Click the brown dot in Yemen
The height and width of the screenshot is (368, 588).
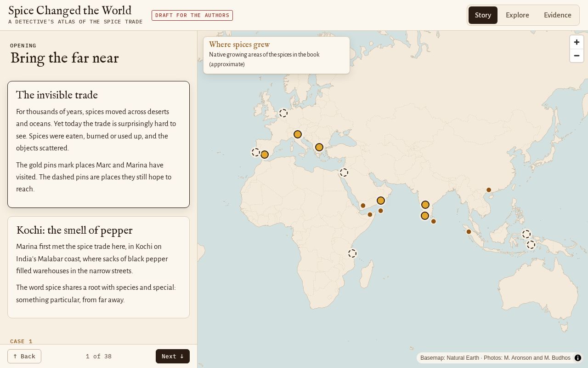(x=363, y=206)
